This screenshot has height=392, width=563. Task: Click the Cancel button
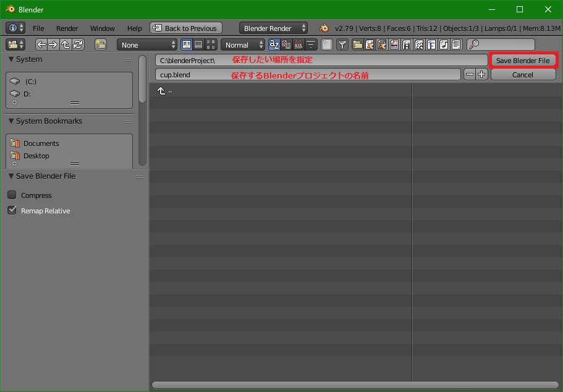[523, 75]
